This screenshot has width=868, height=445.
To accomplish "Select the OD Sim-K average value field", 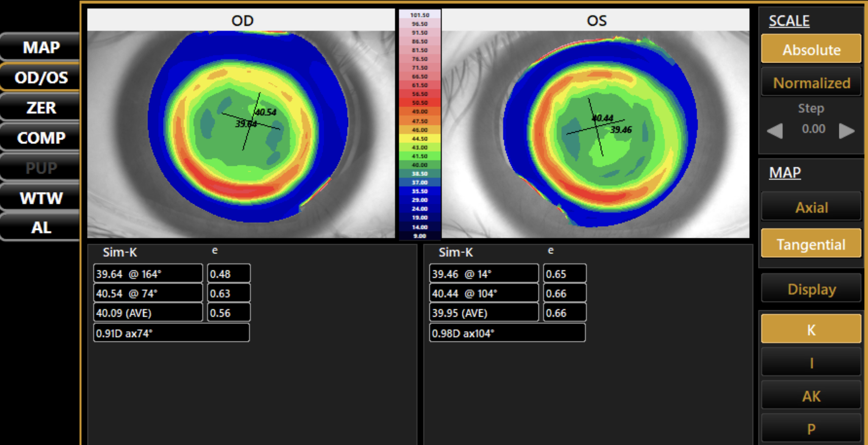I will (x=147, y=312).
